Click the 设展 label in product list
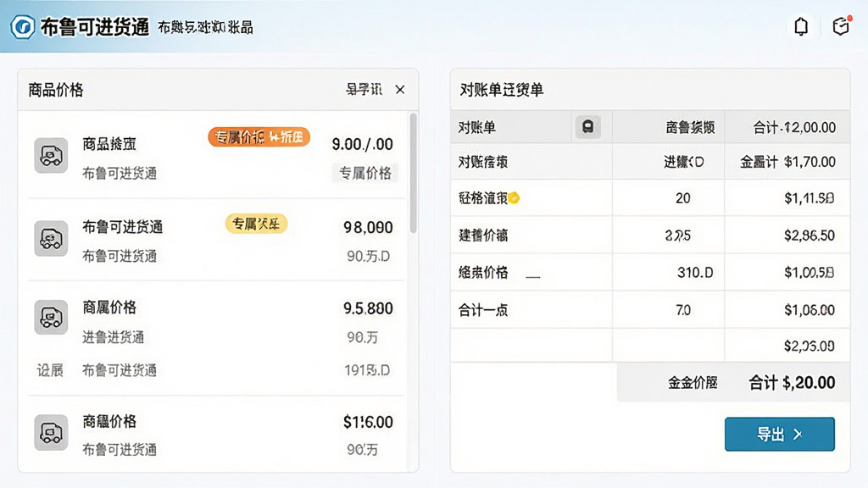Screen dimensions: 868x488 tap(50, 370)
